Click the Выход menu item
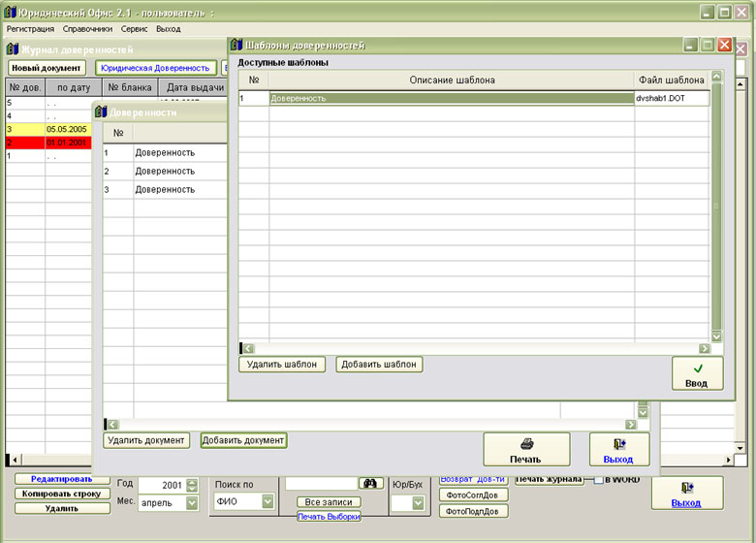The width and height of the screenshot is (756, 543). [169, 29]
